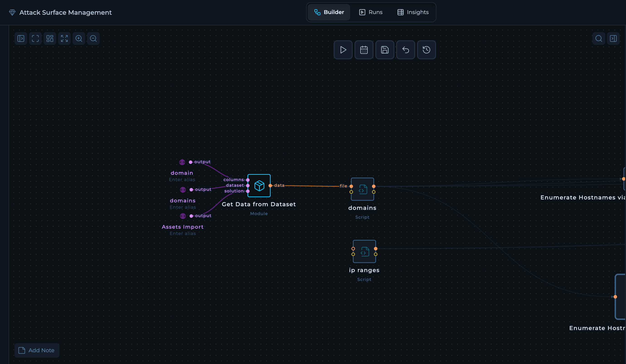Switch to the Runs tab
Image resolution: width=626 pixels, height=364 pixels.
click(371, 12)
